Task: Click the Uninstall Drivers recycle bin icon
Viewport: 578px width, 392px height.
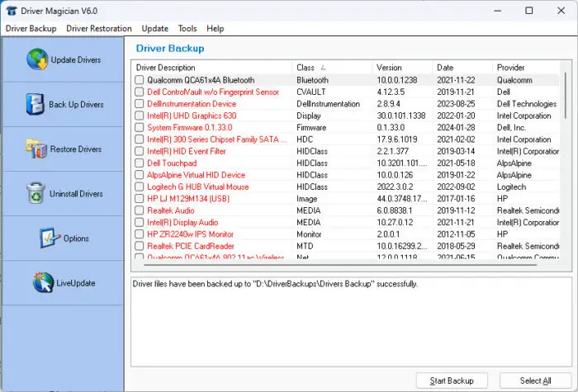Action: pyautogui.click(x=36, y=193)
